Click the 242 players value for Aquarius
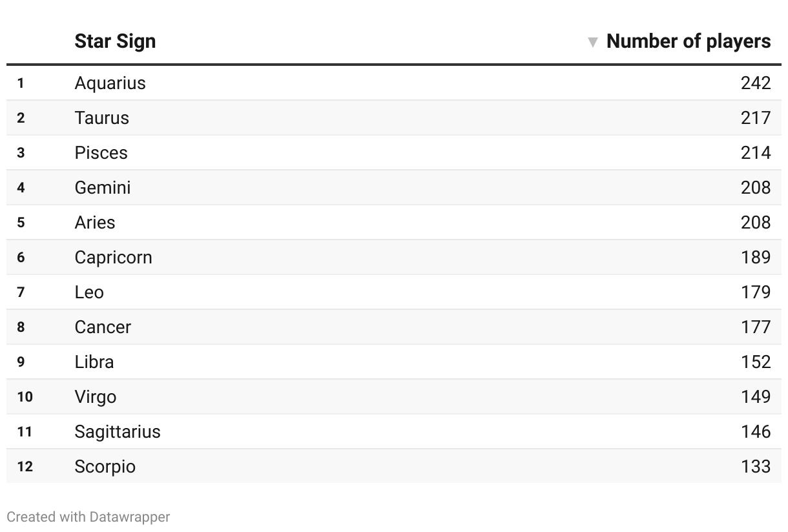This screenshot has width=788, height=532. 756,83
